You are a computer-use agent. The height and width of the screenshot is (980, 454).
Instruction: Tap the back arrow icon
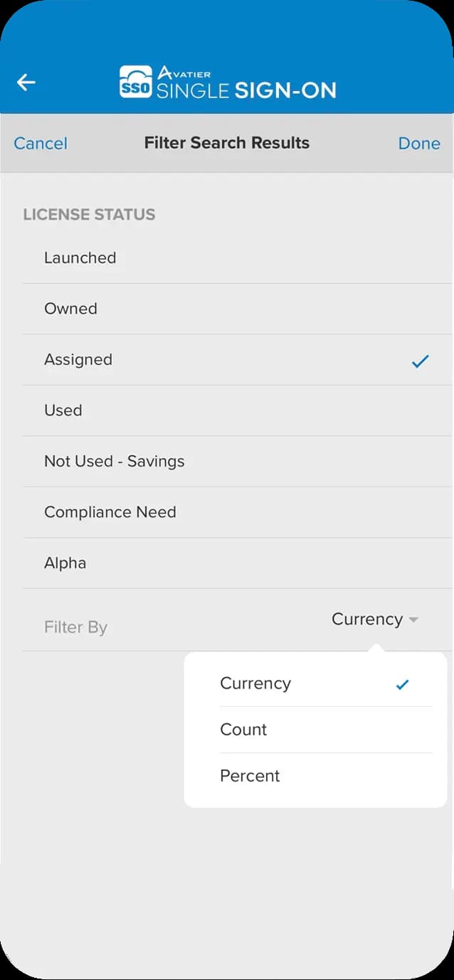pos(26,82)
